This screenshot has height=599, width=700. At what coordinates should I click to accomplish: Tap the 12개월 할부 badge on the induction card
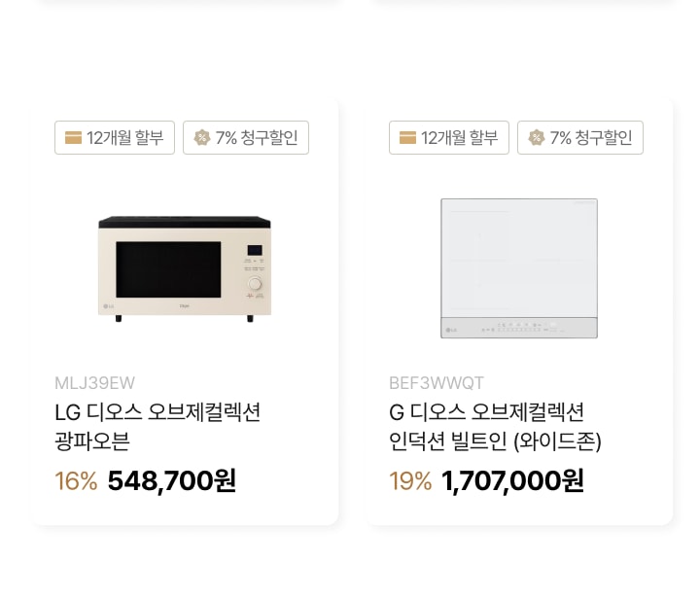(449, 137)
